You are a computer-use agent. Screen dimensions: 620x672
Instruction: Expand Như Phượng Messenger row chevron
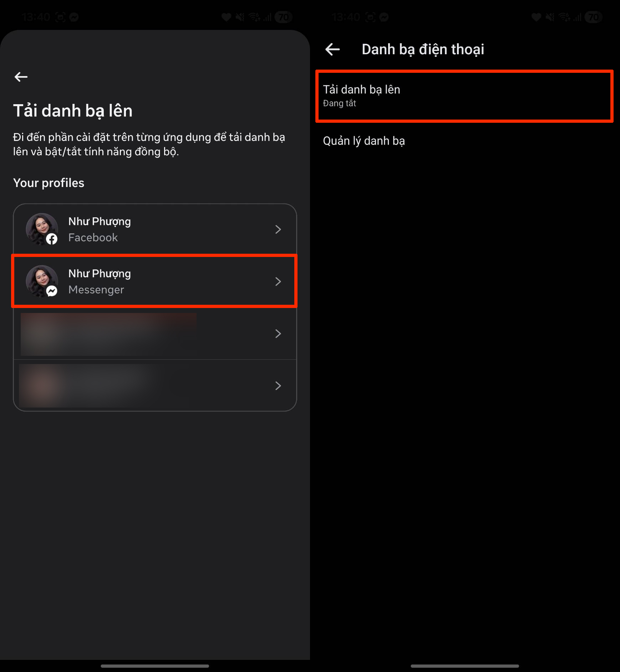(278, 282)
